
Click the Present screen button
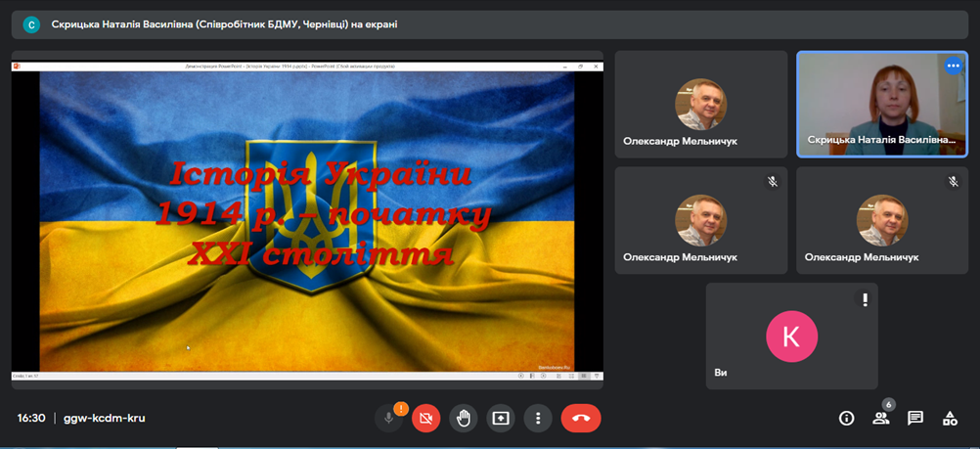(x=501, y=419)
